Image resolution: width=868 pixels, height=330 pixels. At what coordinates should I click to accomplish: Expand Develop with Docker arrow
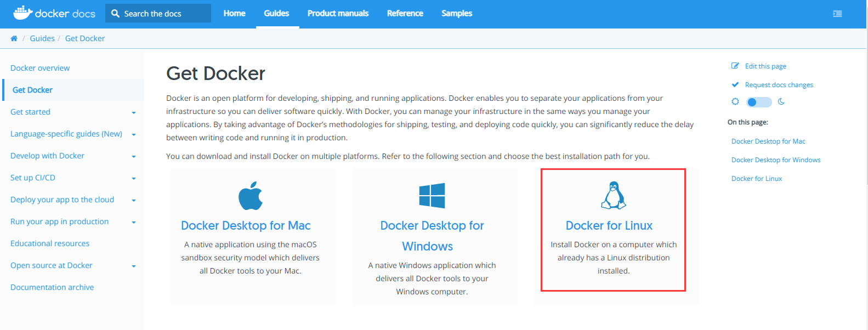[134, 156]
